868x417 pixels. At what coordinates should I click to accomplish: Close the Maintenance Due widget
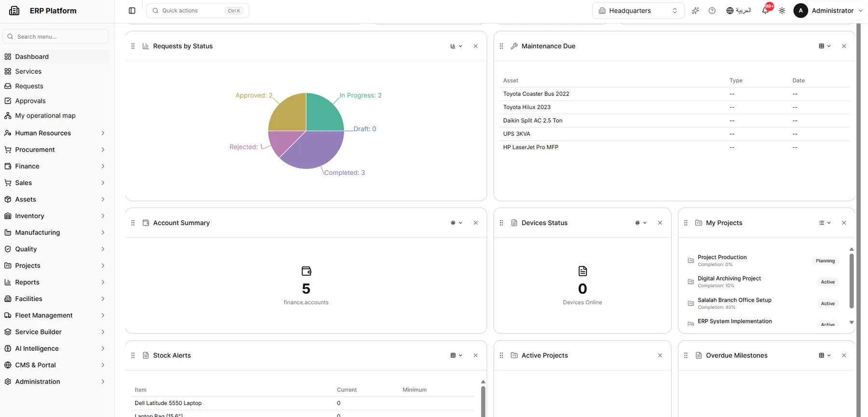click(x=844, y=46)
